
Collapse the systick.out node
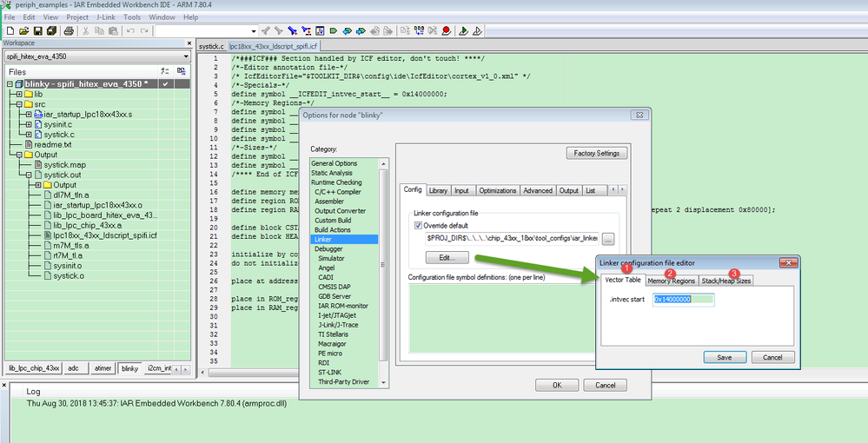pos(30,175)
